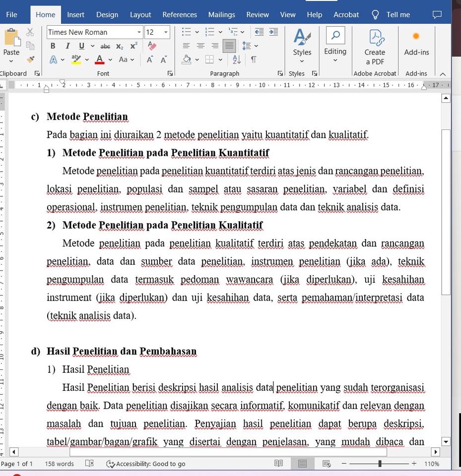Viewport: 461px width, 476px height.
Task: Open Change Case dropdown
Action: (x=127, y=59)
